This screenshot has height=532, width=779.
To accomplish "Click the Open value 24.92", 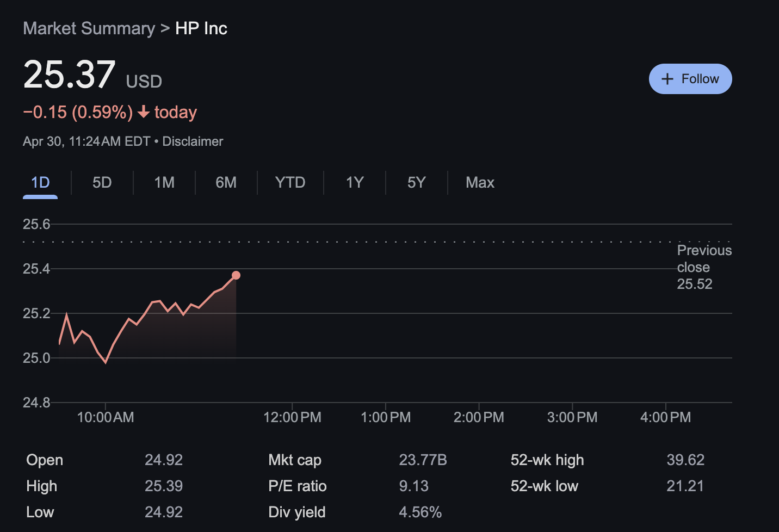I will pos(164,460).
